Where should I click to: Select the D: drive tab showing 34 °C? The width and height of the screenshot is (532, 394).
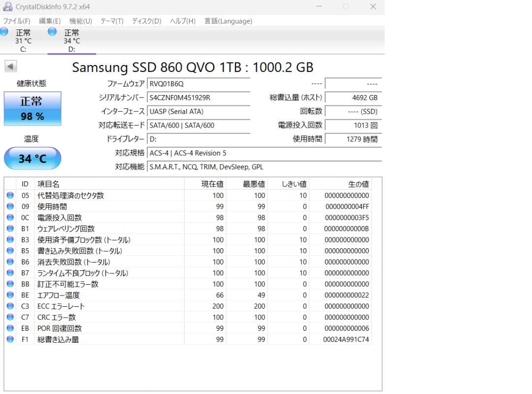(71, 40)
